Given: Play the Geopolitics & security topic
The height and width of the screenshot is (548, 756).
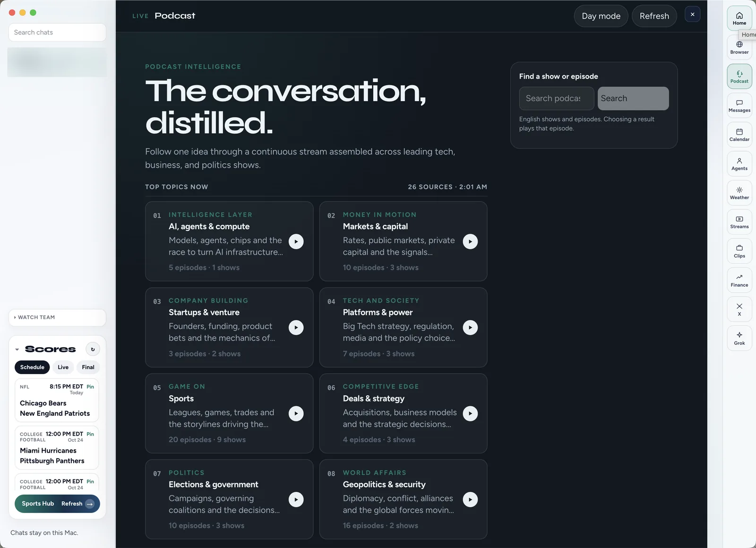Looking at the screenshot, I should (x=470, y=499).
